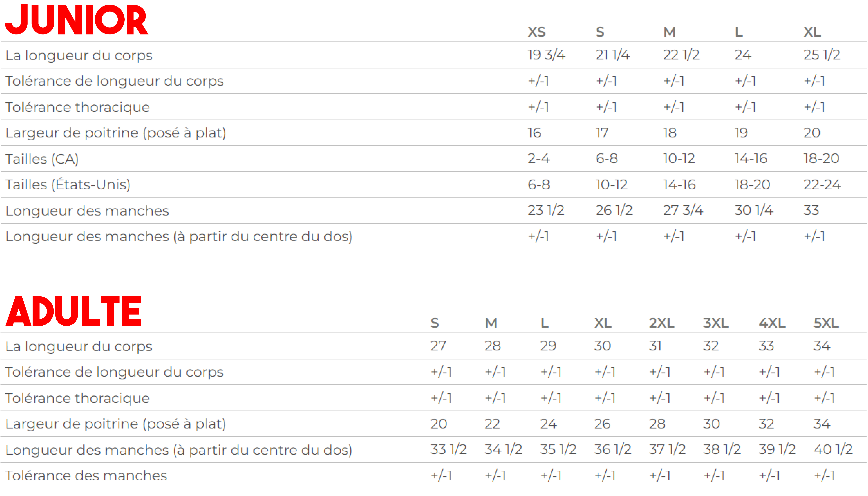Select the 2XL column header
The width and height of the screenshot is (868, 496).
coord(661,323)
